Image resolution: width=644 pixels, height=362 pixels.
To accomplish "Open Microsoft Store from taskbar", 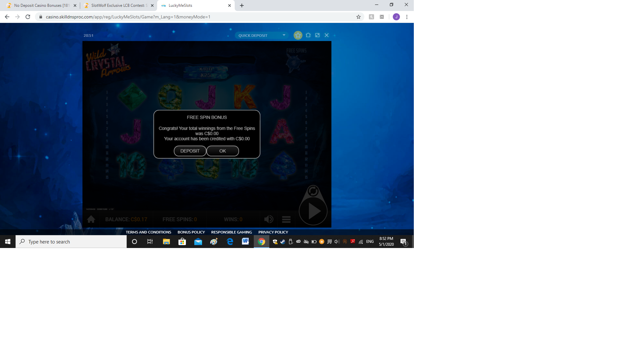I will (182, 242).
